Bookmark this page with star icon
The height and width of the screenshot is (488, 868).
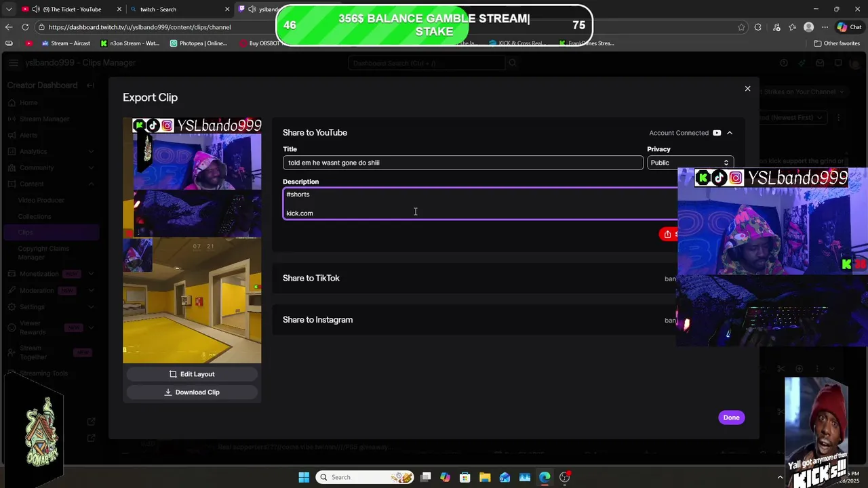tap(741, 27)
